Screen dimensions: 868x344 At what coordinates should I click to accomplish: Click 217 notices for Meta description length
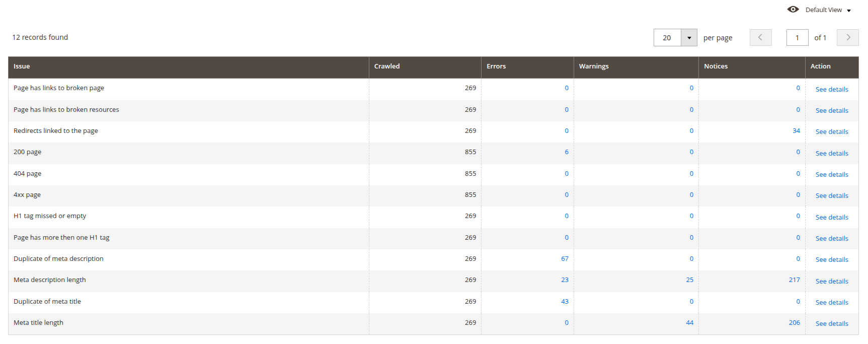click(794, 280)
